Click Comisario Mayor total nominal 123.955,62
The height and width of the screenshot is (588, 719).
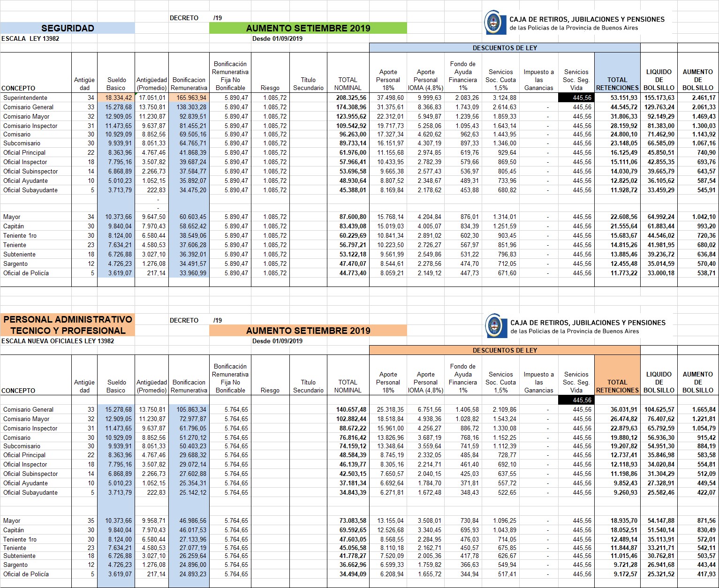(348, 116)
